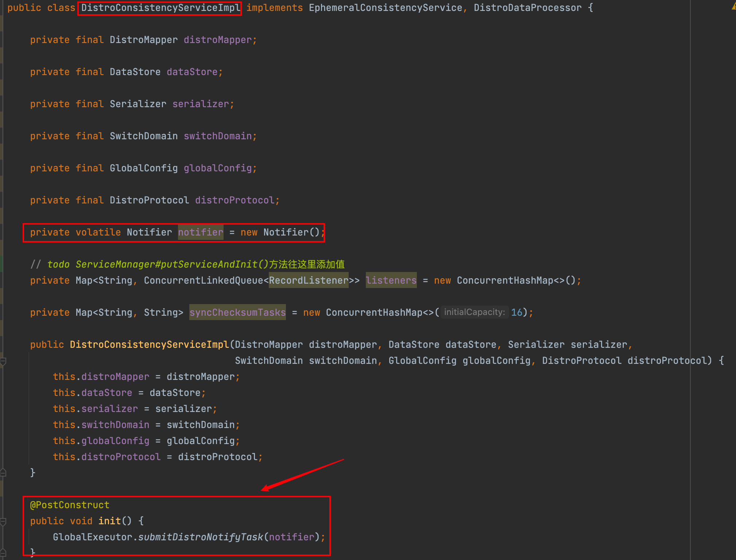736x560 pixels.
Task: Click the yellow warning inspection icon
Action: [734, 7]
